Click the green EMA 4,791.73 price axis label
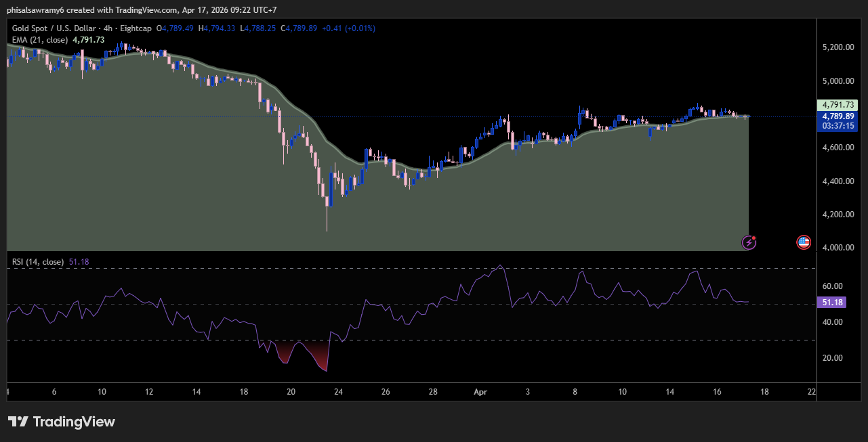 pyautogui.click(x=839, y=105)
